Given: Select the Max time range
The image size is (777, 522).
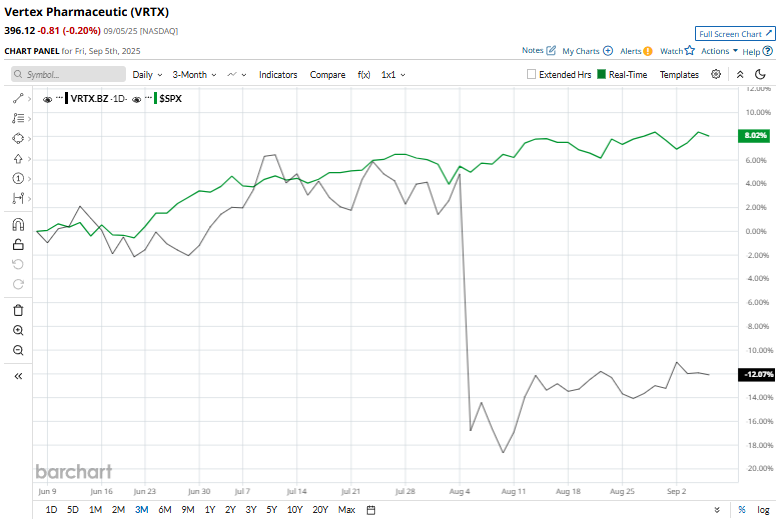Looking at the screenshot, I should (x=347, y=510).
